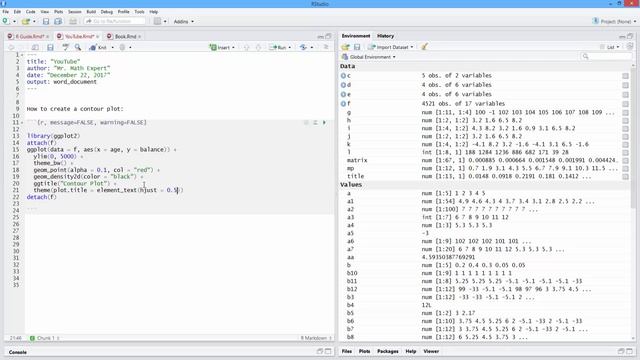640x360 pixels.
Task: Open the table view of data frame c
Action: pos(625,76)
